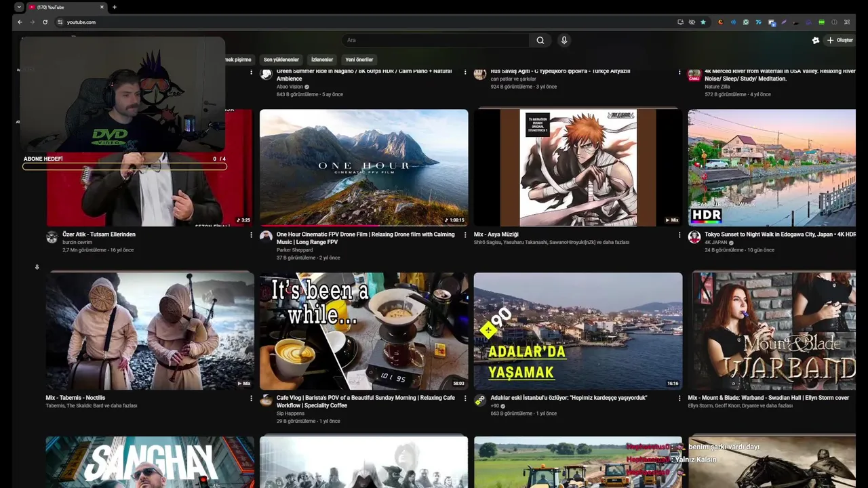Open the Adalılar eski İstanbul'u özlüyor title
Viewport: 868px width, 488px height.
coord(569,398)
